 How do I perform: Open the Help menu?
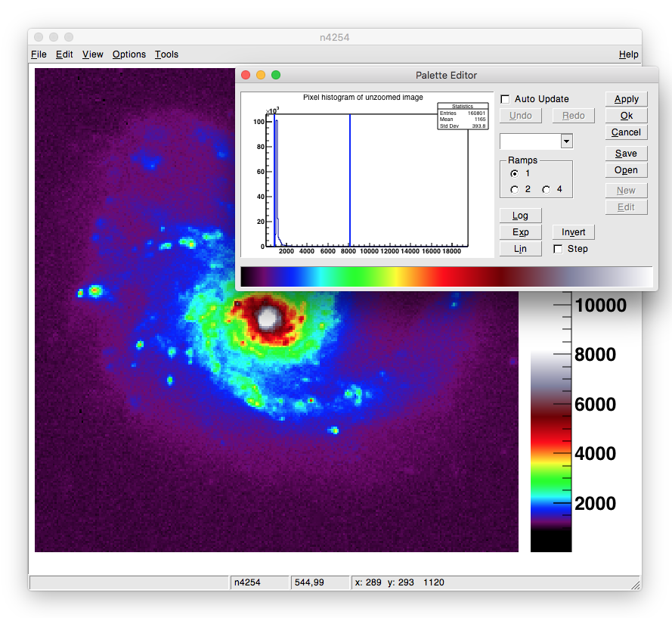click(x=628, y=54)
